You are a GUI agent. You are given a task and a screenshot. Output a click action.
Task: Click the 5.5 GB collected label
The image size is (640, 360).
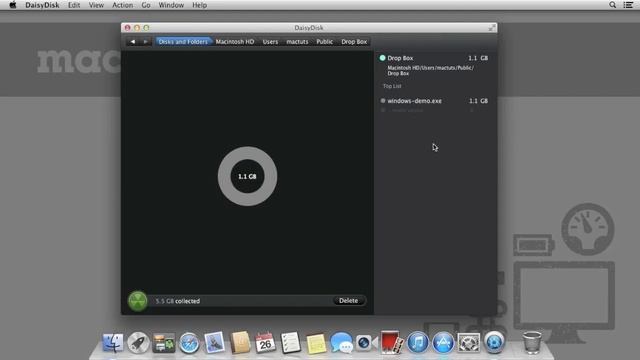click(178, 301)
